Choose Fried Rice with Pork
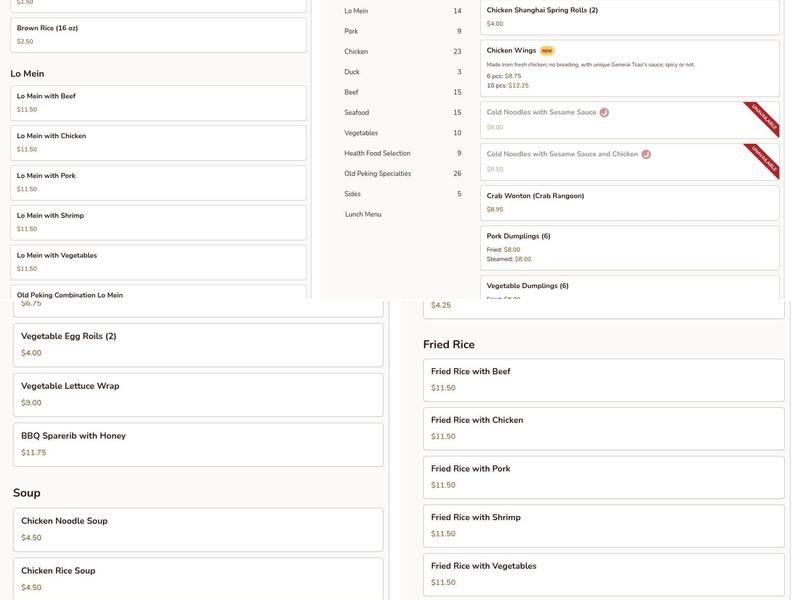Viewport: 800px width, 600px height. [603, 476]
